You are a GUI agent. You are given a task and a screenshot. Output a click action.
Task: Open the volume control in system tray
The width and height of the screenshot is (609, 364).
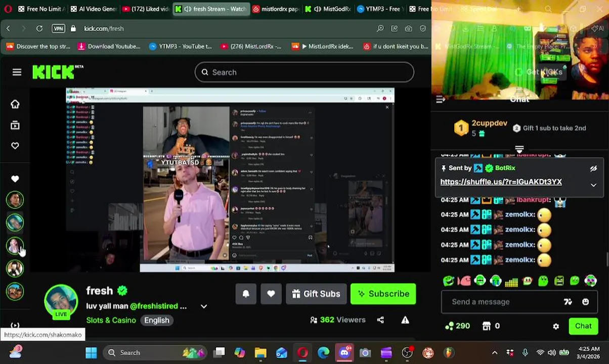click(x=552, y=352)
